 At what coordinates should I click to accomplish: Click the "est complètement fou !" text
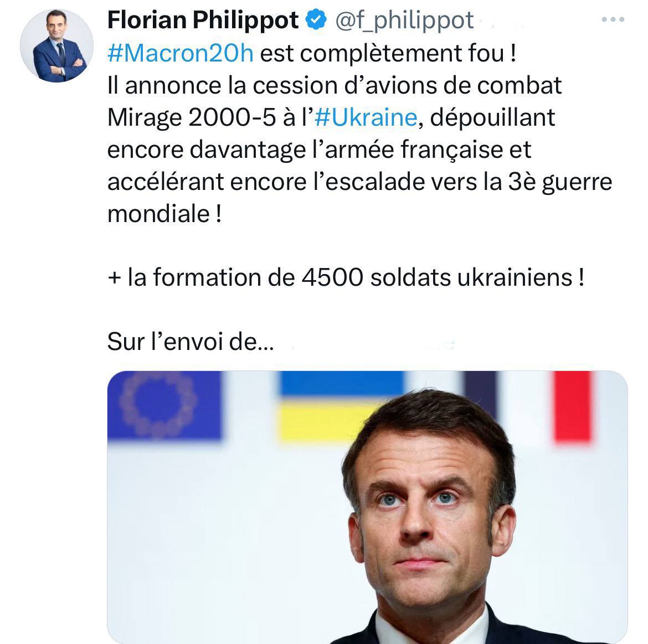(388, 54)
